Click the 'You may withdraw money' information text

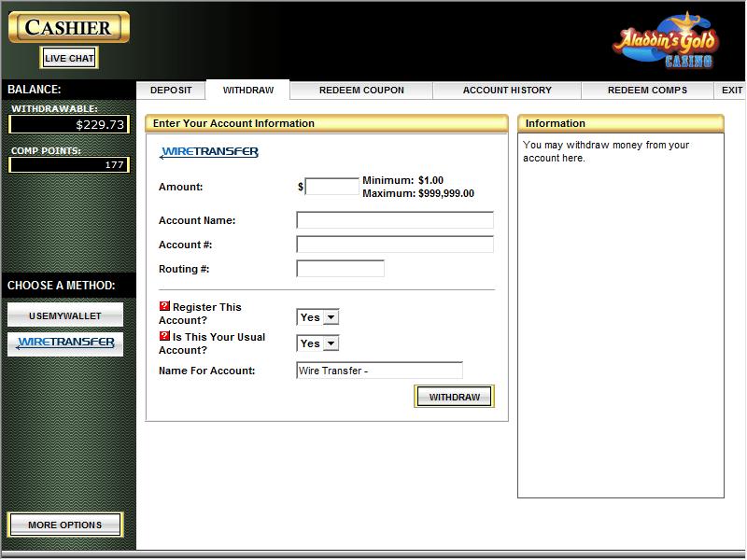tap(606, 151)
